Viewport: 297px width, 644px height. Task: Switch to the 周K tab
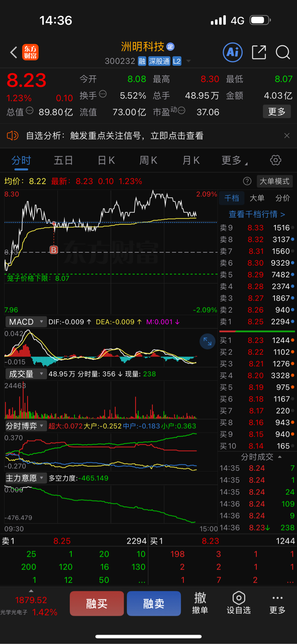coord(148,161)
